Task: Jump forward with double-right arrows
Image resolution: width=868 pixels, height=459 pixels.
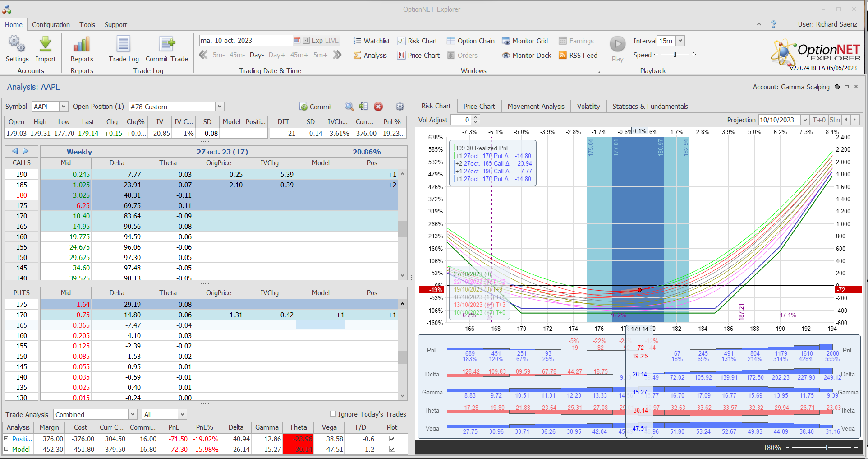Action: point(337,55)
